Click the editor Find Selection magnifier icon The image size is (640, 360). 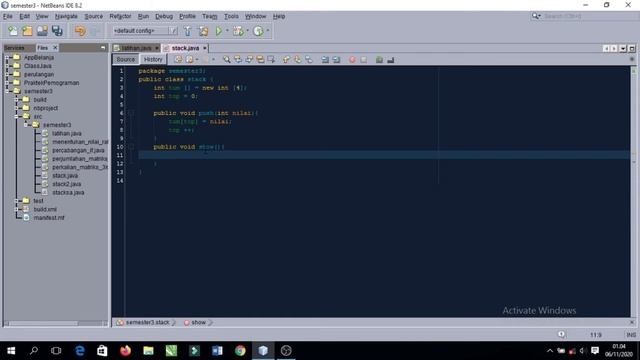[x=227, y=60]
